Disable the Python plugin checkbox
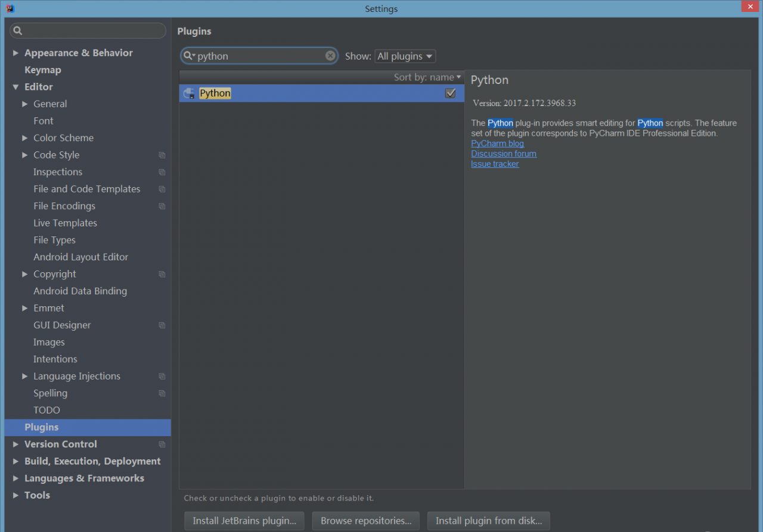Screen dimensions: 763x532 451,93
